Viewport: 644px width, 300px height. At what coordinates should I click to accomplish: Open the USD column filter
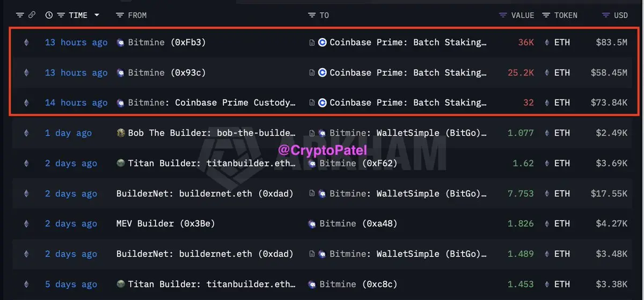tap(606, 15)
